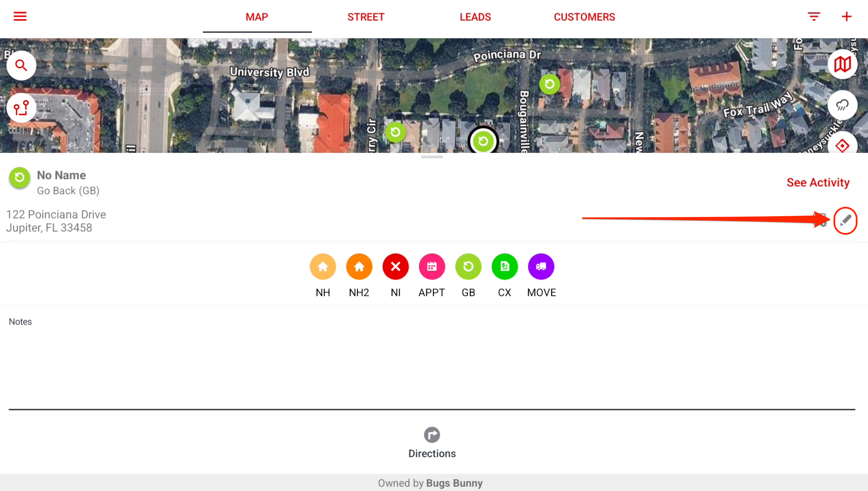Open the LEADS tab
Image resolution: width=868 pixels, height=491 pixels.
(475, 17)
